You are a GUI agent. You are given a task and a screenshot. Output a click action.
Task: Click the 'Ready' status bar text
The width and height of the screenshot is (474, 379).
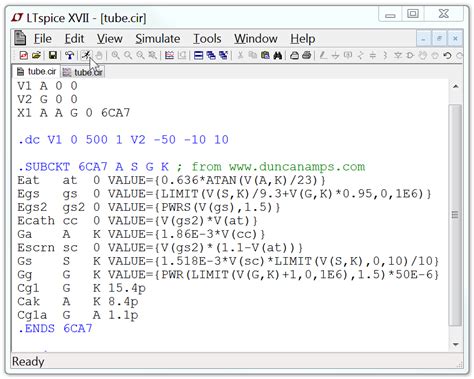(x=28, y=361)
